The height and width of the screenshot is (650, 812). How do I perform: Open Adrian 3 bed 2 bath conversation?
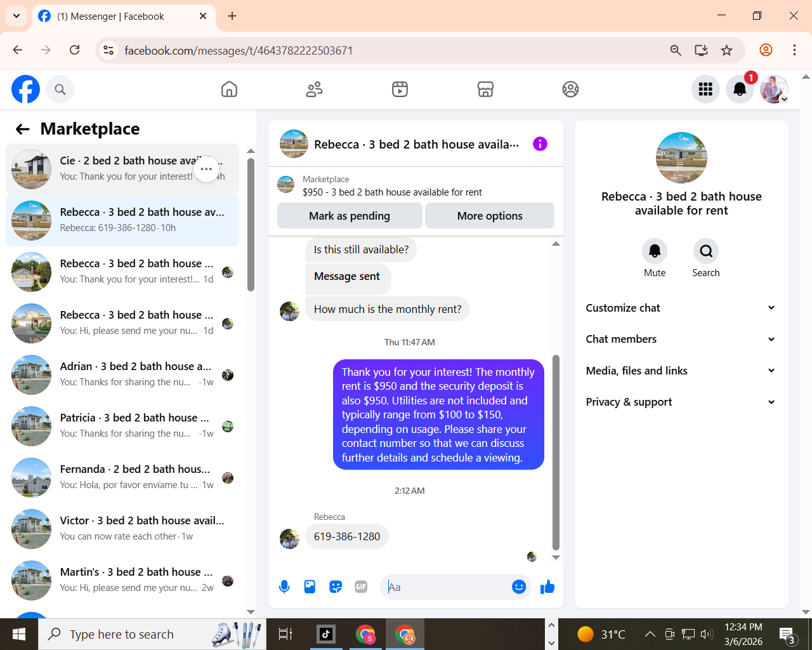pos(122,375)
